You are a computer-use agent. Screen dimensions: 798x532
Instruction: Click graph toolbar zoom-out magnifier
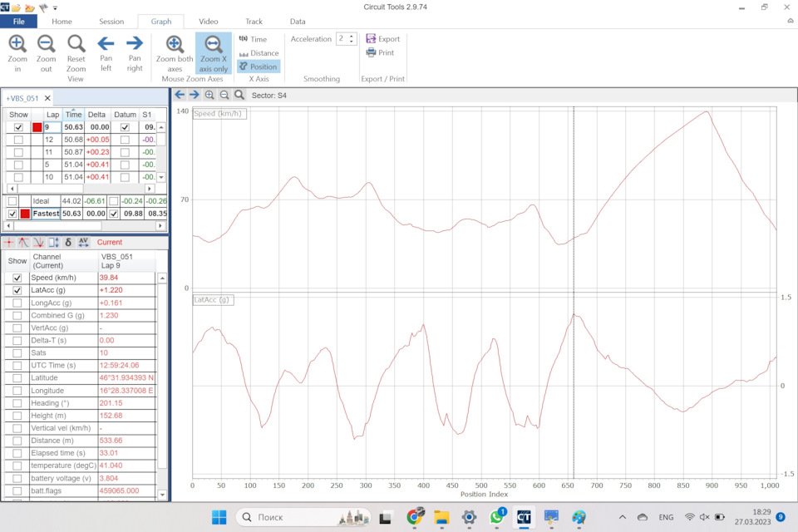224,95
